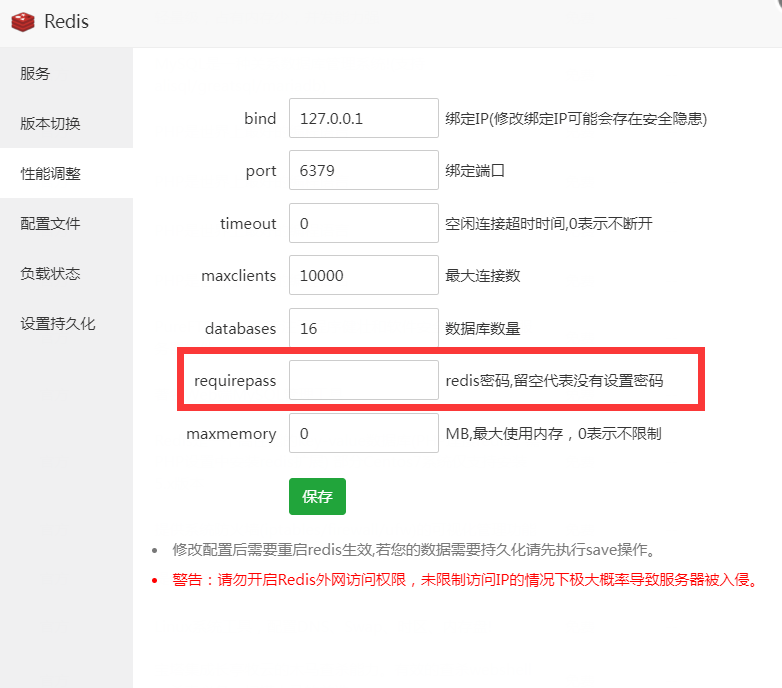Screen dimensions: 782x688
Task: Select the 性能调整 tab
Action: coord(50,173)
